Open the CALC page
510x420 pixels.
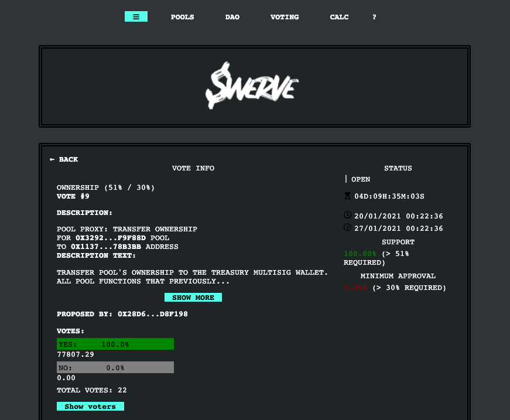339,17
